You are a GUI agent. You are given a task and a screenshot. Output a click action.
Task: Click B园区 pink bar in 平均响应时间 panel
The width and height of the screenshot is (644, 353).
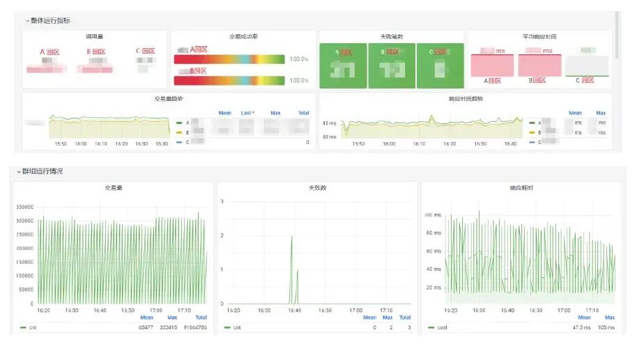pos(539,65)
